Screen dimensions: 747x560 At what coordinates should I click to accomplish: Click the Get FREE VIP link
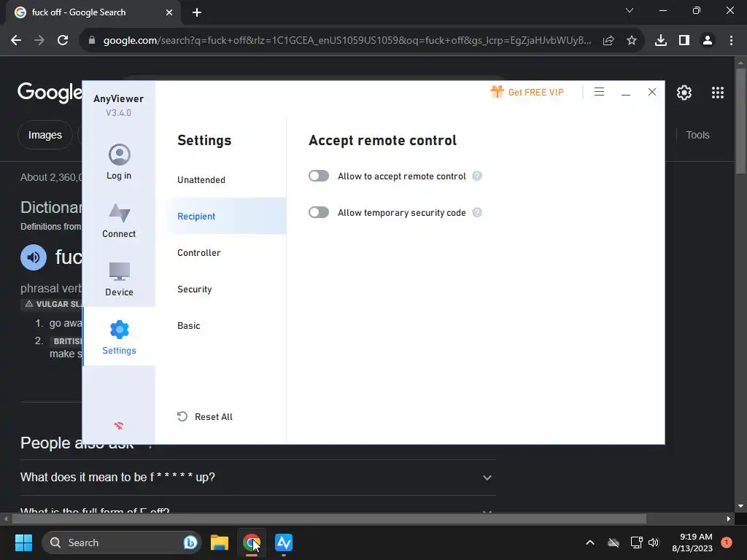[535, 93]
